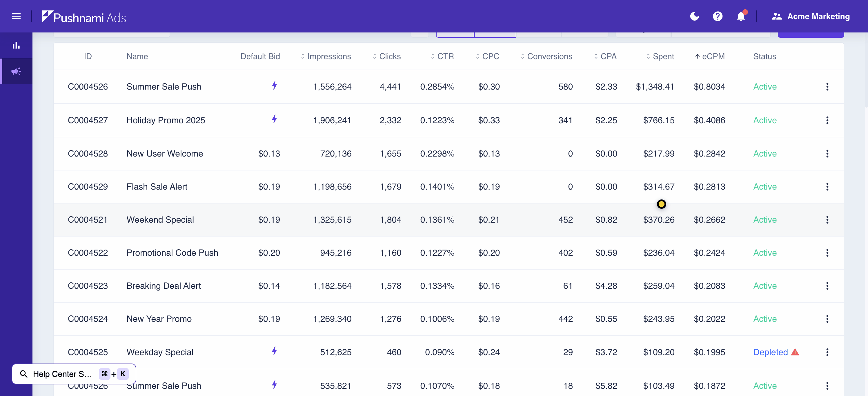
Task: Open the help question mark icon
Action: 717,16
